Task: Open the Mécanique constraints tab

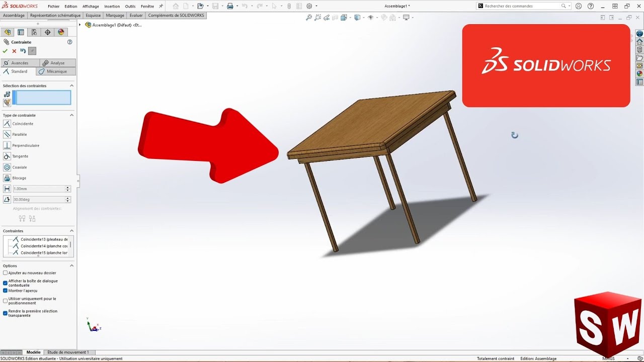Action: (56, 71)
